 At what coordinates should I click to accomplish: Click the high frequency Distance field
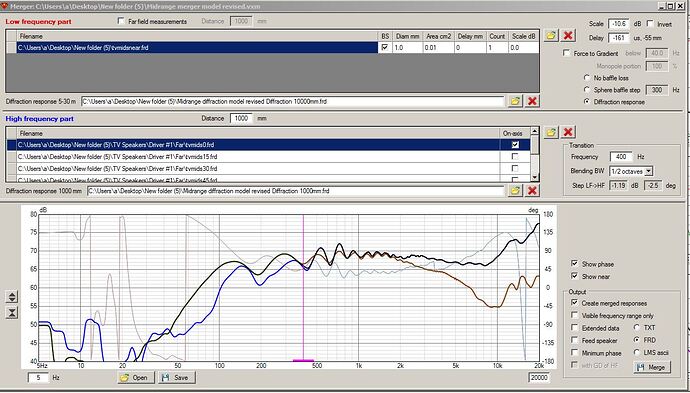(241, 118)
